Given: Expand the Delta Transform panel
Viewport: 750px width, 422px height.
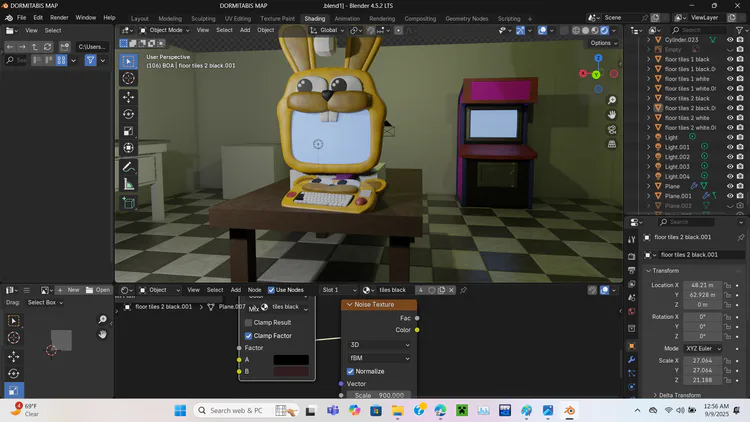Looking at the screenshot, I should click(676, 395).
